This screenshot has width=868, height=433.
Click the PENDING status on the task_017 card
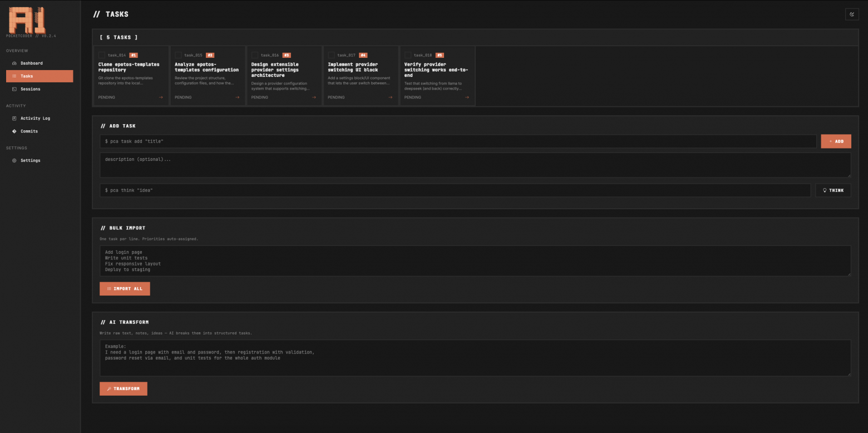(336, 97)
